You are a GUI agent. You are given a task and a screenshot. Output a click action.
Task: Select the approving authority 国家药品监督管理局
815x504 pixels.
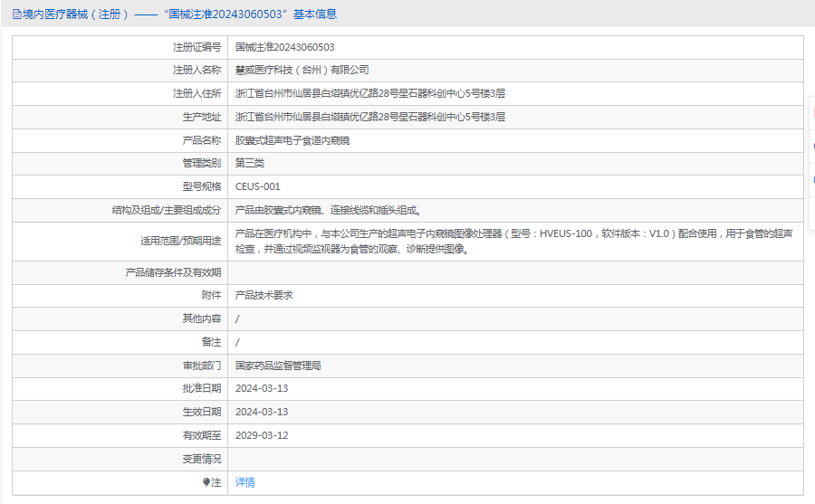pyautogui.click(x=278, y=366)
